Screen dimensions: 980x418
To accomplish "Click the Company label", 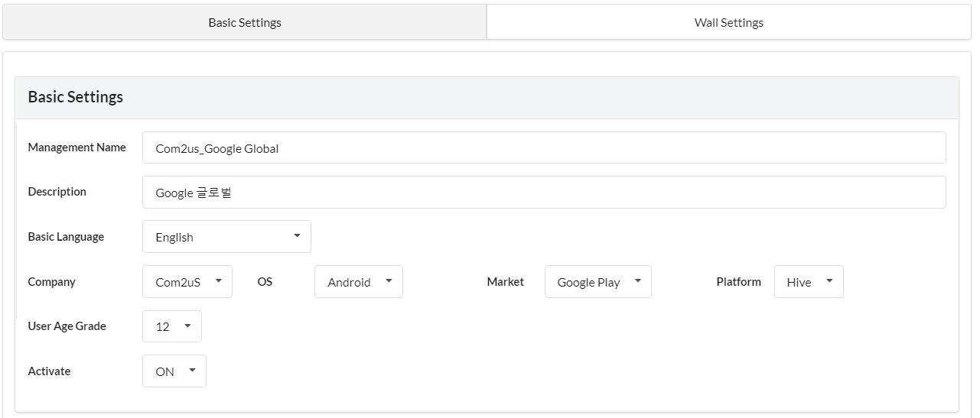I will click(x=51, y=282).
